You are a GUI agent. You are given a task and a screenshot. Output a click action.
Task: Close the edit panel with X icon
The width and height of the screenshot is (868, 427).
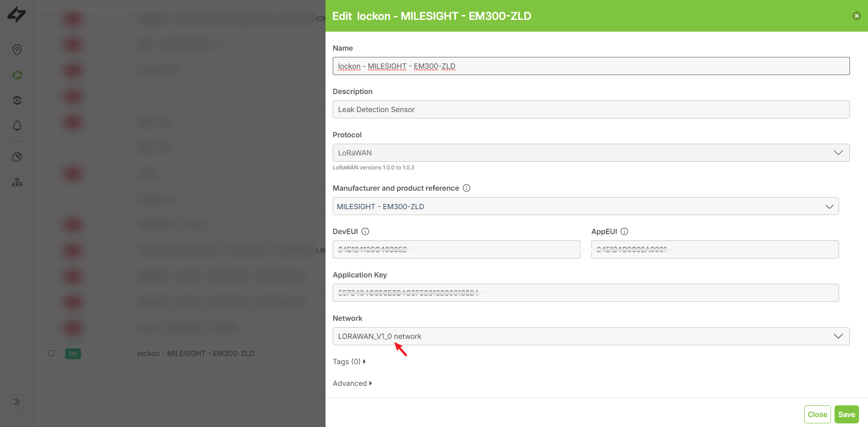tap(856, 16)
